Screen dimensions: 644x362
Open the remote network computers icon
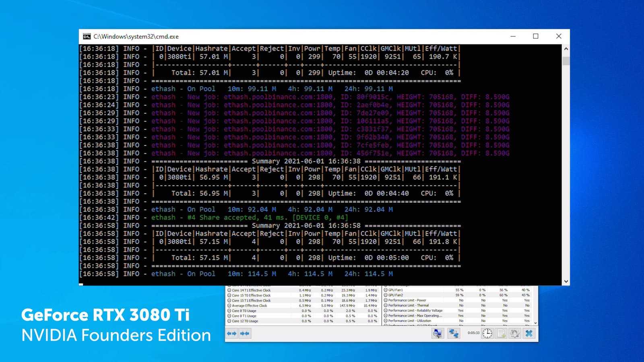pyautogui.click(x=454, y=333)
